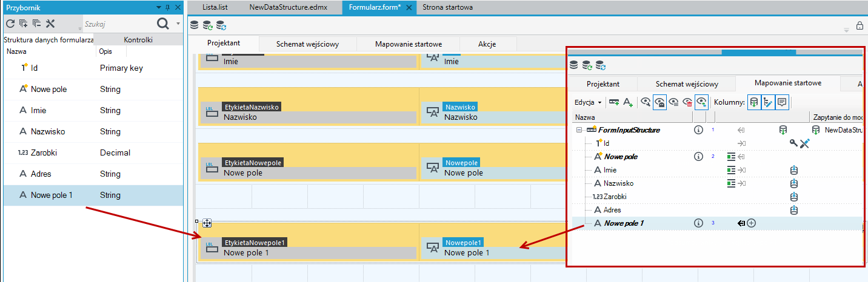Select the Nowe pole 1 row in Przybornik
868x282 pixels.
(93, 195)
